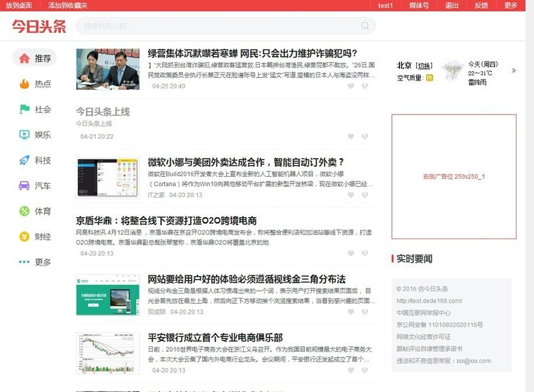The height and width of the screenshot is (392, 534).
Task: Select the 财经 coin icon
Action: 24,237
